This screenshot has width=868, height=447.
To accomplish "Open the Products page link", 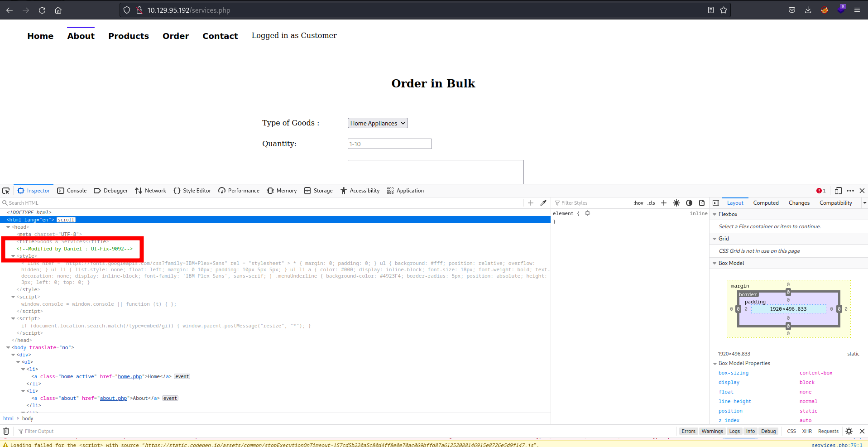I will [x=129, y=36].
